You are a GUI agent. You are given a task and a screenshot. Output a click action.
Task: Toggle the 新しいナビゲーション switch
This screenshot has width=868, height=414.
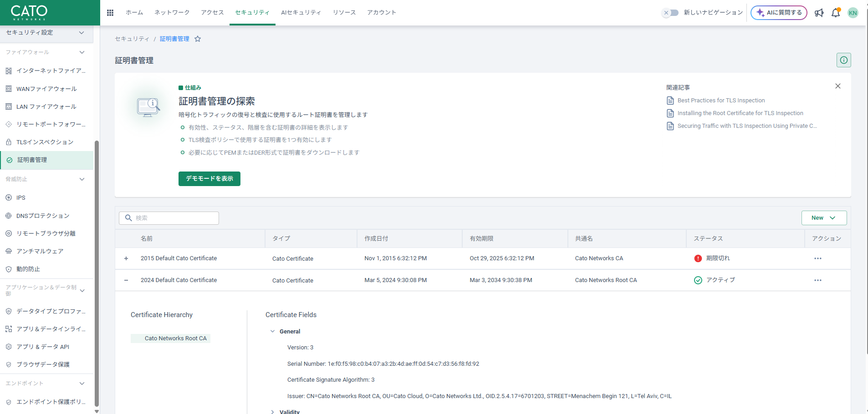670,13
